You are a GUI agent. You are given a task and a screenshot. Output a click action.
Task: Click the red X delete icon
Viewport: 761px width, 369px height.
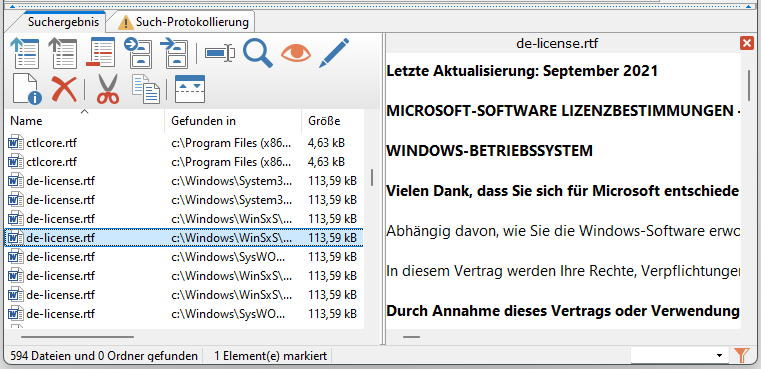pyautogui.click(x=64, y=89)
